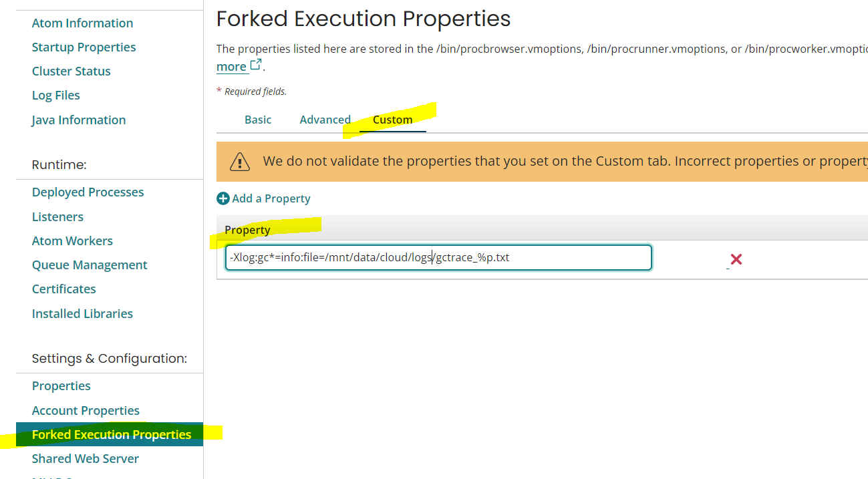View Cluster Status page
The height and width of the screenshot is (479, 868).
[71, 71]
